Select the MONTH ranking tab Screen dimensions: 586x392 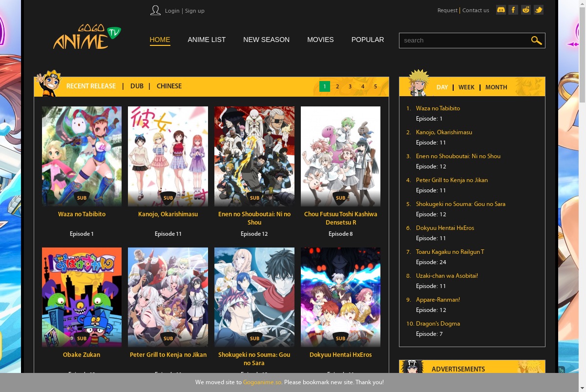tap(496, 87)
